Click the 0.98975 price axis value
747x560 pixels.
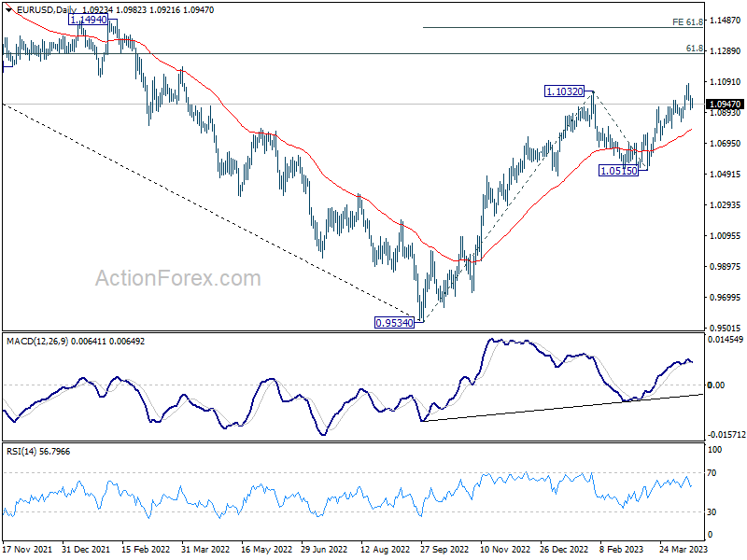click(x=726, y=267)
